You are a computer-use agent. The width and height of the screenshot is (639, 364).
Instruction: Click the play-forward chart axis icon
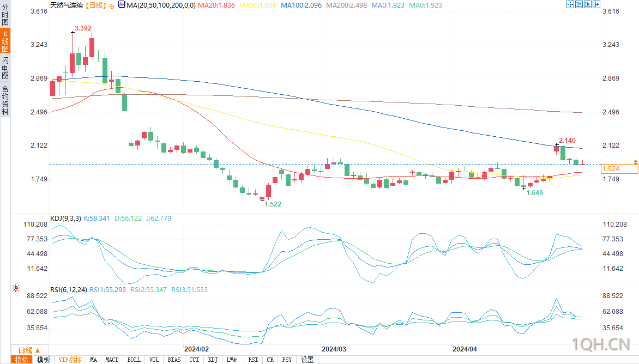click(x=588, y=4)
